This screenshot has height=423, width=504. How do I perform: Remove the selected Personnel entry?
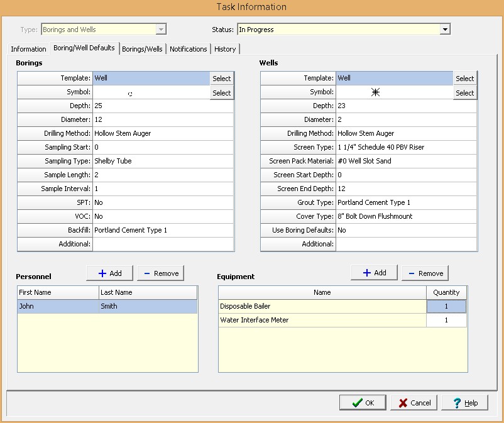[x=160, y=273]
